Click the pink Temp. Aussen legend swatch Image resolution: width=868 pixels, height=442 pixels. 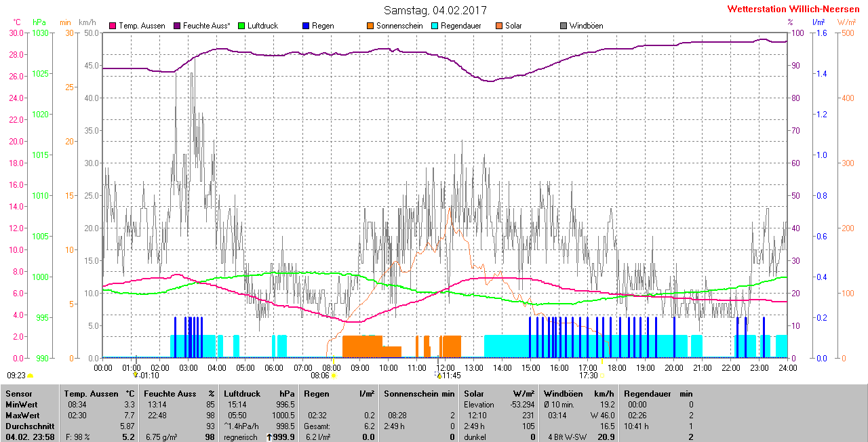[113, 26]
